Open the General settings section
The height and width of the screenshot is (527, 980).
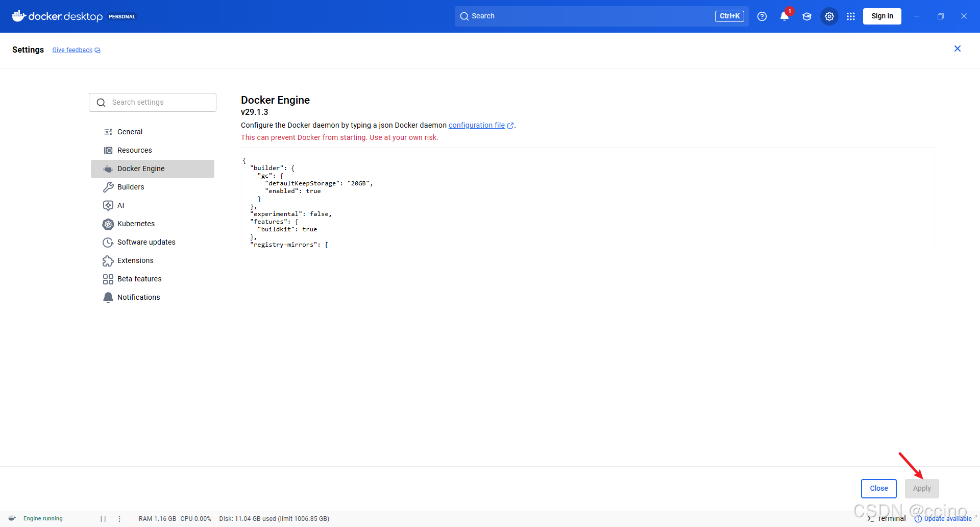point(153,132)
